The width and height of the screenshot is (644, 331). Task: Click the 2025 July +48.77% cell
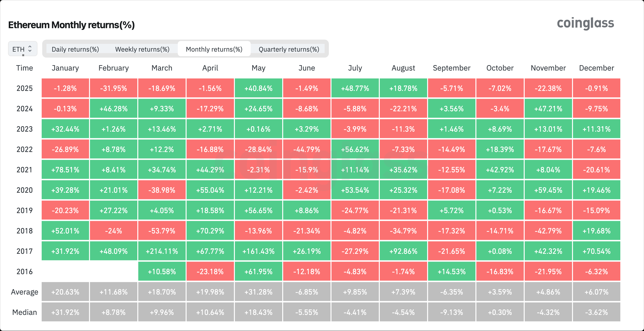point(355,88)
